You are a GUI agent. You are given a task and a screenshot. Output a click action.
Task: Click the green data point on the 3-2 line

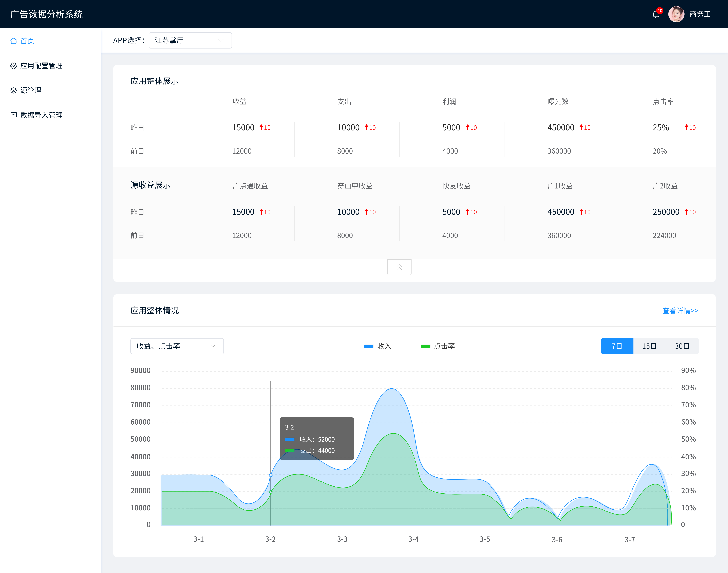click(x=270, y=492)
